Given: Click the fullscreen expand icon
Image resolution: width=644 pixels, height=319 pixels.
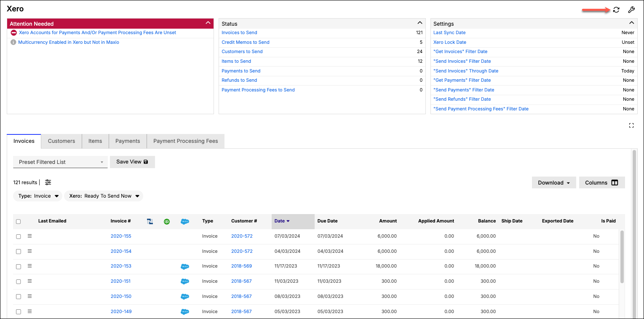Looking at the screenshot, I should pos(631,126).
